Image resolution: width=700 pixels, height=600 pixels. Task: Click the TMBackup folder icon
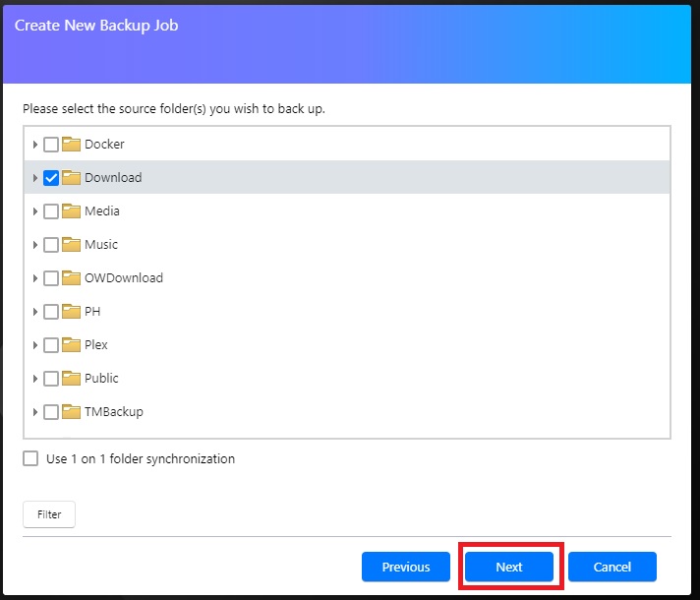pos(71,412)
